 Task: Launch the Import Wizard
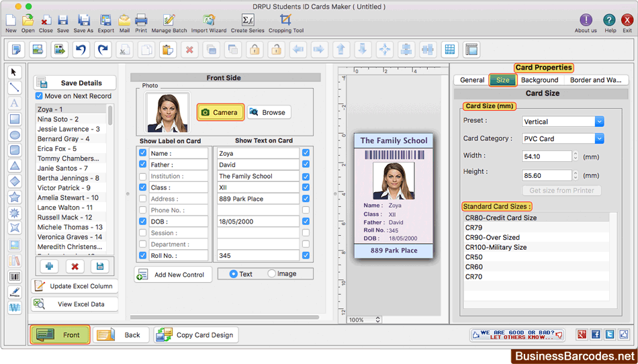(209, 24)
